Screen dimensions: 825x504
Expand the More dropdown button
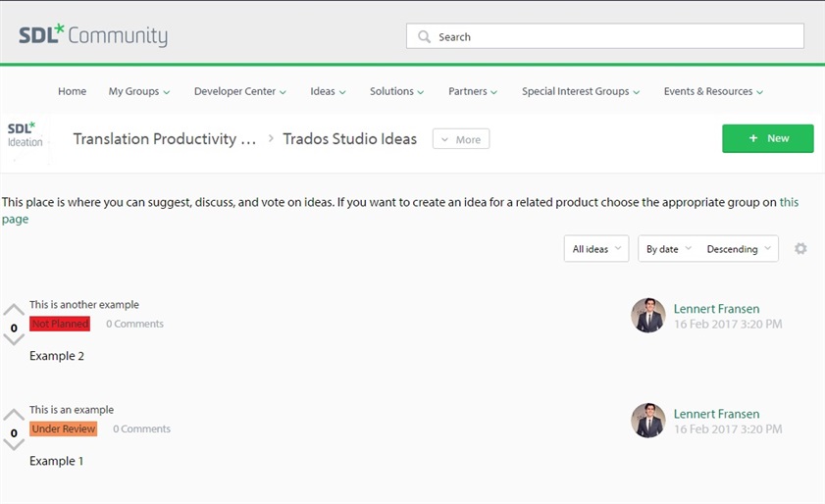pos(461,139)
